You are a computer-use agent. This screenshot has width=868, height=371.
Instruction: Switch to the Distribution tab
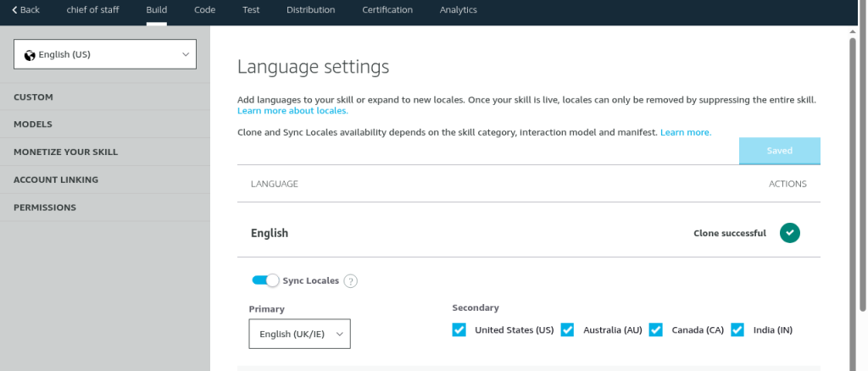[310, 10]
